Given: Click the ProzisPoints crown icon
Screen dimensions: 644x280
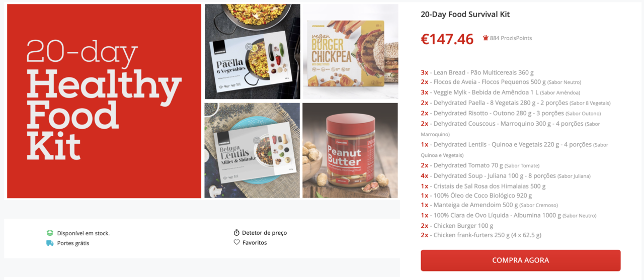Looking at the screenshot, I should tap(486, 38).
